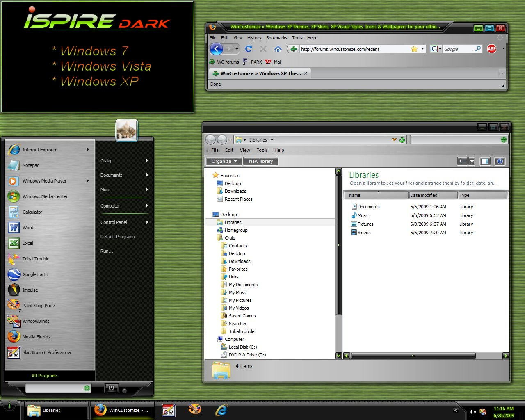Click volume speaker tray icon
Screen dimensions: 525x420
click(472, 411)
